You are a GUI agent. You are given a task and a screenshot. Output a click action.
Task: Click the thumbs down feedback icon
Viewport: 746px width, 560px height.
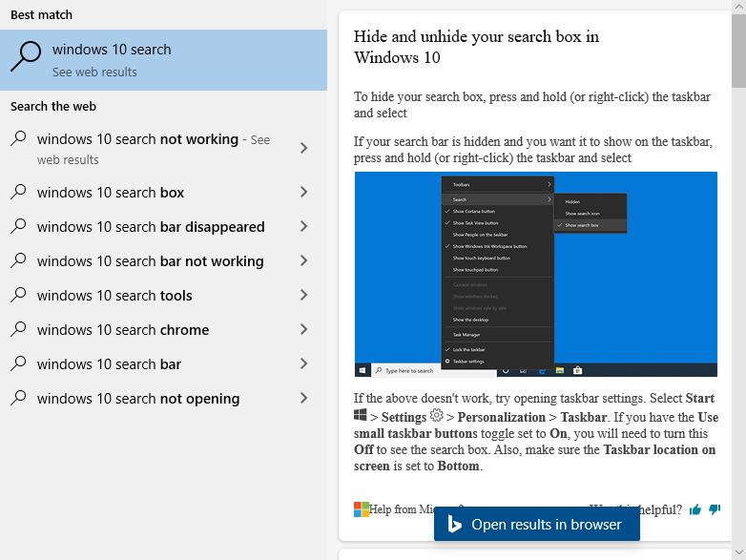713,509
